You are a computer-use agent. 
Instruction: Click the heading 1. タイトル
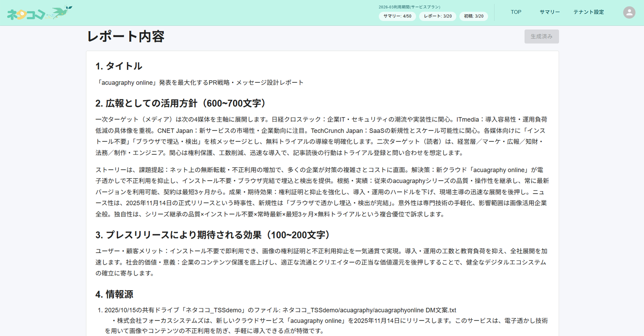click(119, 66)
